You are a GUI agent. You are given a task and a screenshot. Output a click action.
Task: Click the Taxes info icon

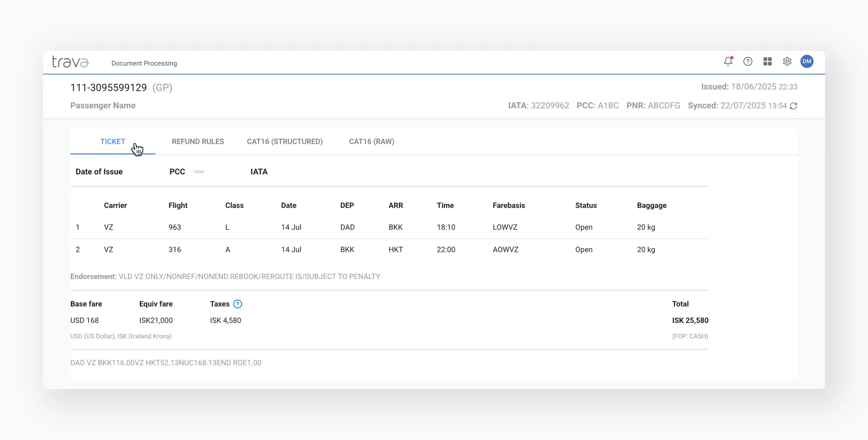pyautogui.click(x=237, y=304)
